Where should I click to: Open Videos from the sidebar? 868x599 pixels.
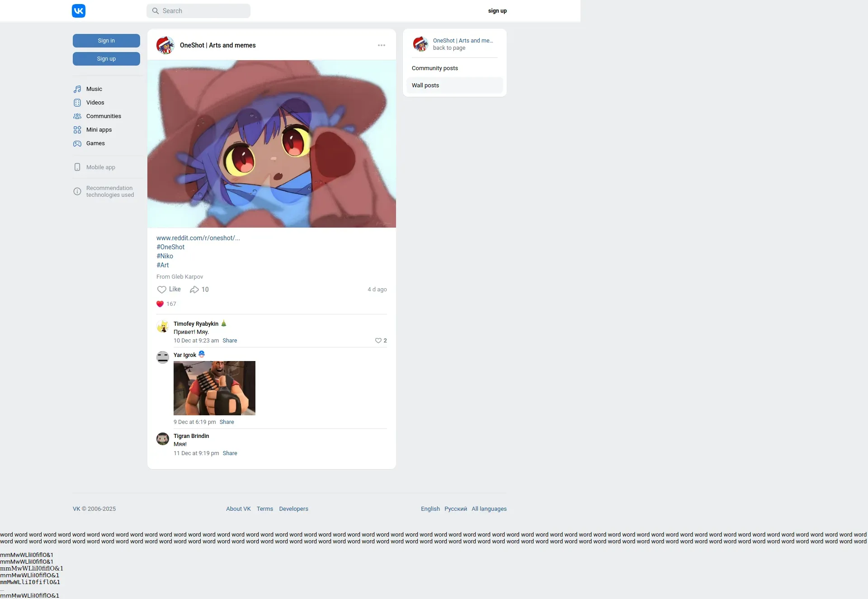coord(95,103)
